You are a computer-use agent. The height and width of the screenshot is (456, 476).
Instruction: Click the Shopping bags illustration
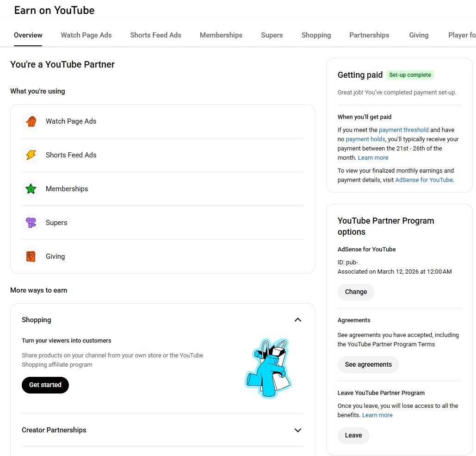point(269,368)
